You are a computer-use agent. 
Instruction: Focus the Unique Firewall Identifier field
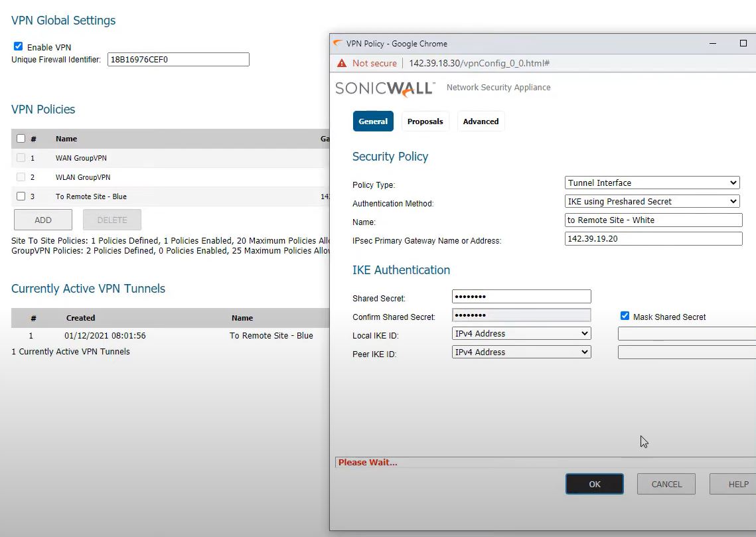[x=178, y=59]
